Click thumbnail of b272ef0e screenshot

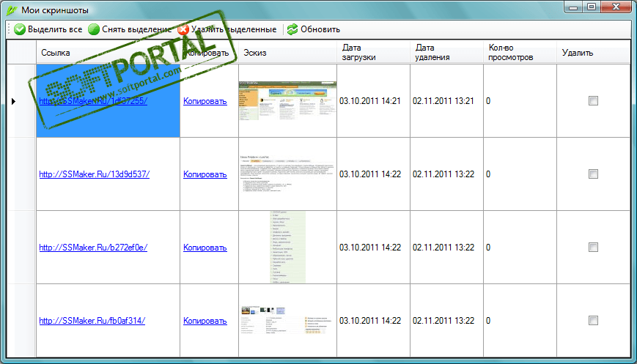tap(287, 247)
